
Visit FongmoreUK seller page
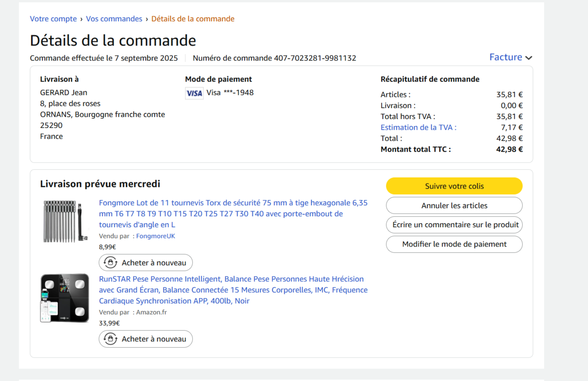[156, 236]
